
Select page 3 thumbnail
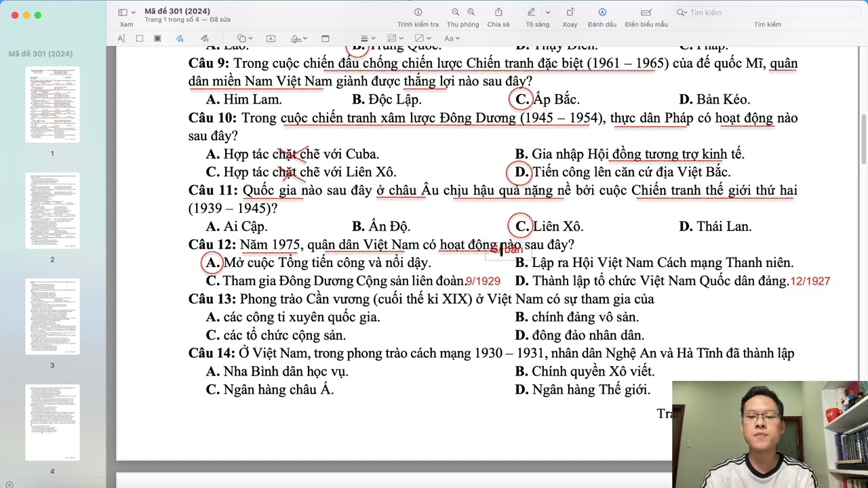(x=52, y=317)
